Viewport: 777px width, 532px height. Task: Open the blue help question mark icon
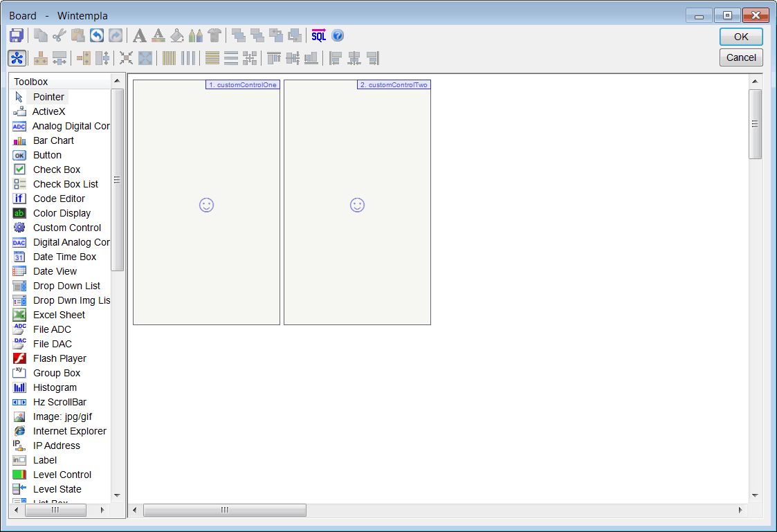click(x=338, y=36)
